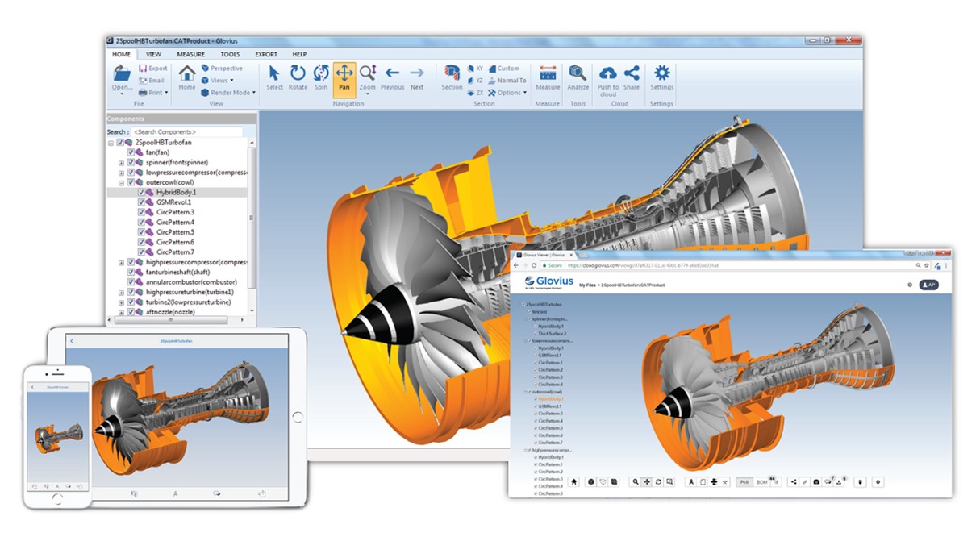Switch to the MEASURE ribbon tab
The height and width of the screenshot is (537, 980).
coord(191,54)
